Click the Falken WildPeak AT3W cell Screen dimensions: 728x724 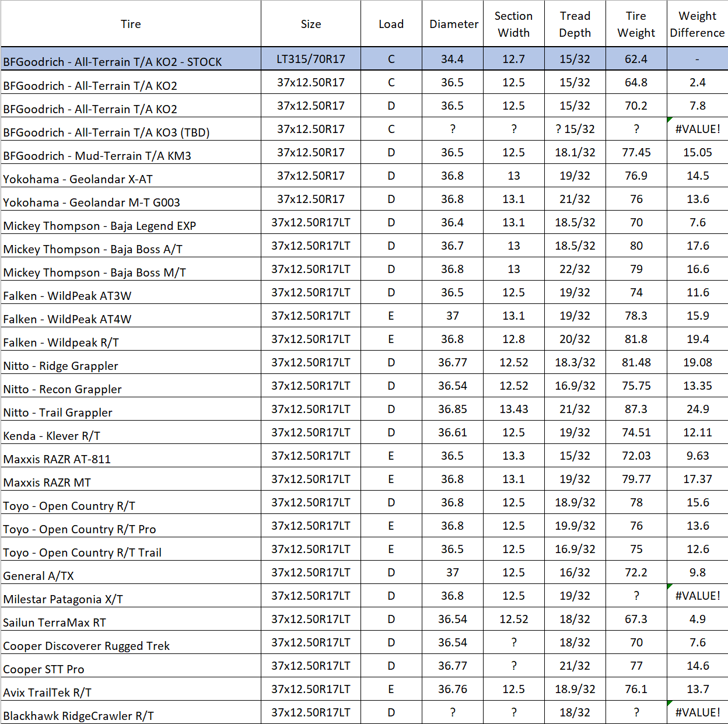[x=131, y=292]
